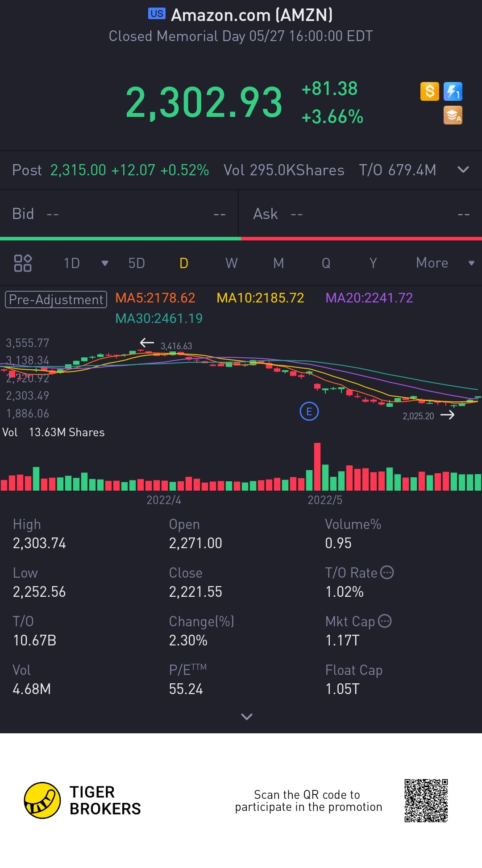
Task: Tap the High value 2,303.74
Action: coord(39,543)
